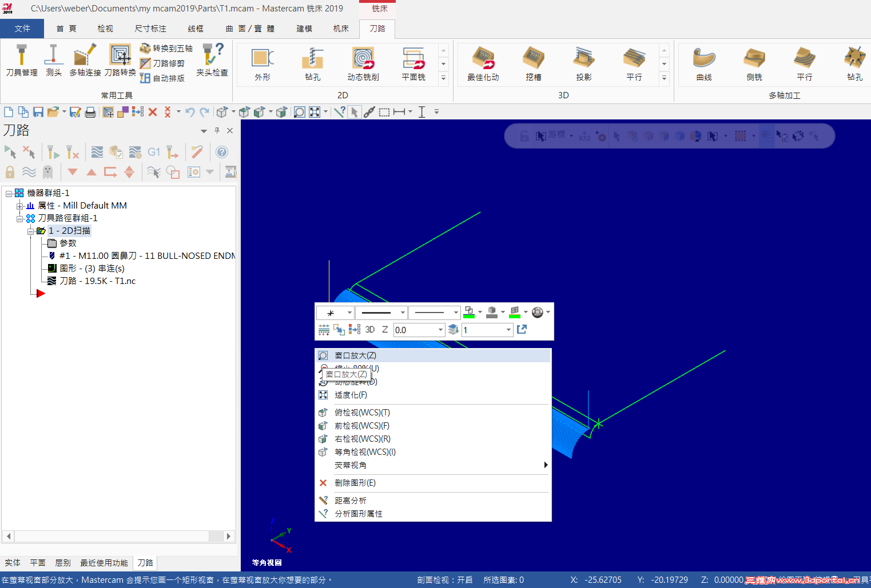Run 自动排版 nesting tool
This screenshot has height=588, width=871.
pos(162,78)
